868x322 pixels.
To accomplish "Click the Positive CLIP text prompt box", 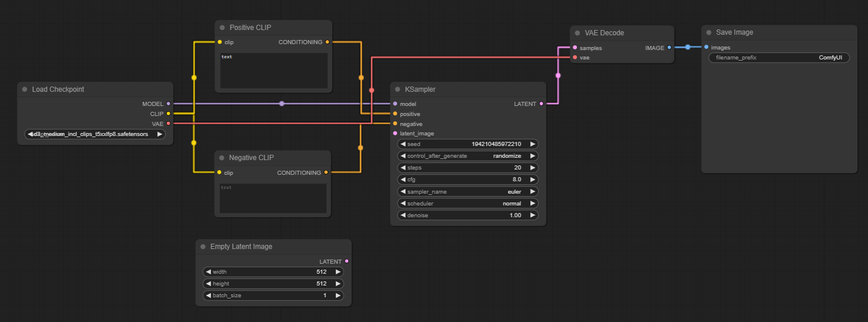I will tap(274, 71).
